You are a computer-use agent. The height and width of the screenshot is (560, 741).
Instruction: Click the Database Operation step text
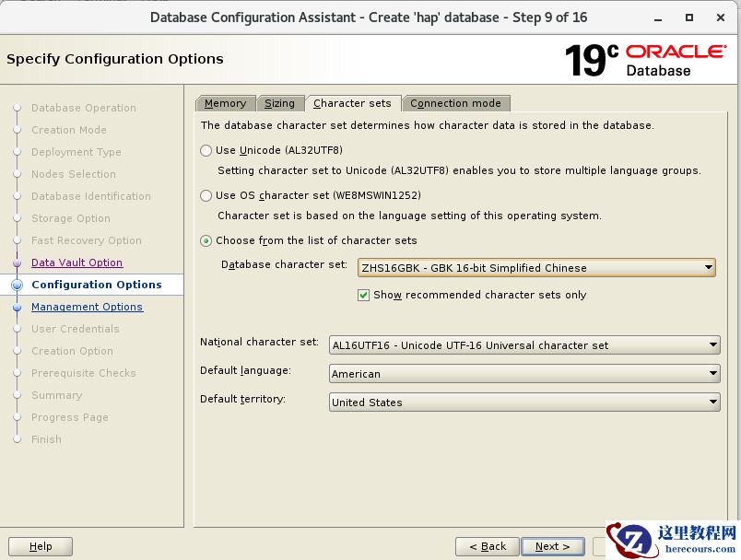(x=84, y=108)
